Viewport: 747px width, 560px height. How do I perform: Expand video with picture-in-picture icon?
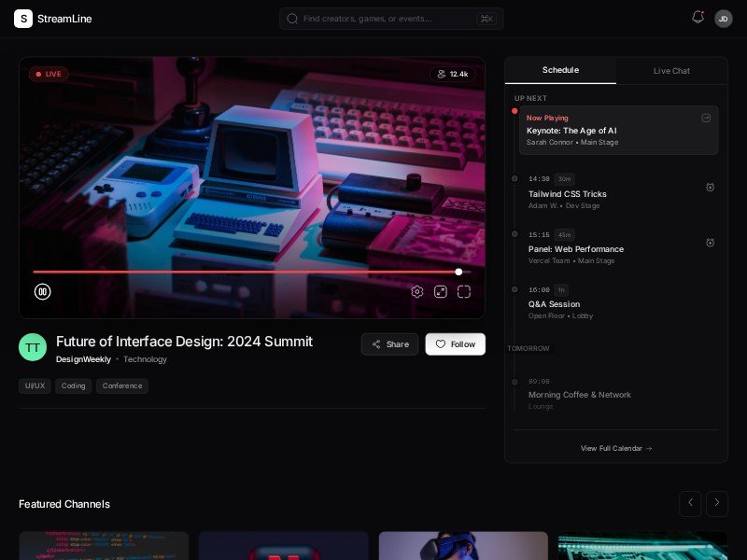coord(441,291)
